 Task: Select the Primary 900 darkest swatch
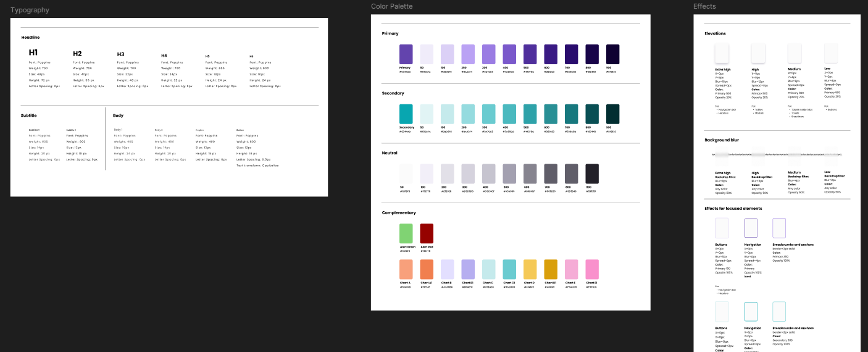(612, 54)
